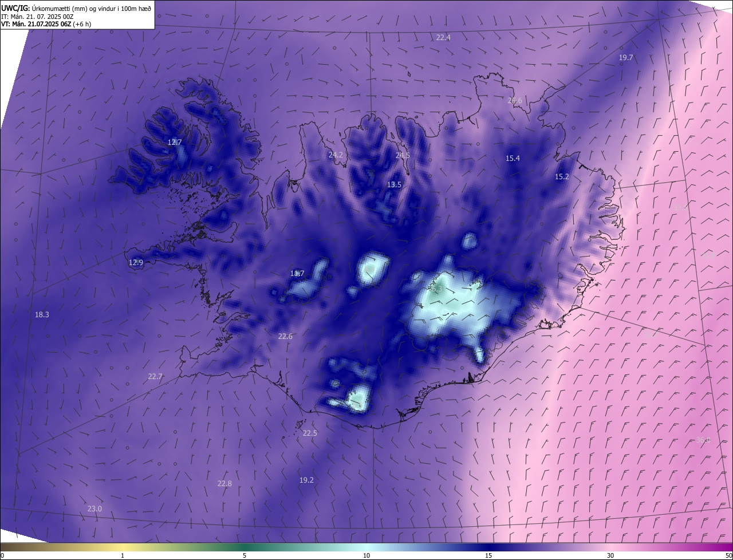Click the map title "Úrkomumætti (mm) og vindur í 100m hæð"
Screen dimensions: 733x560
tap(92, 8)
